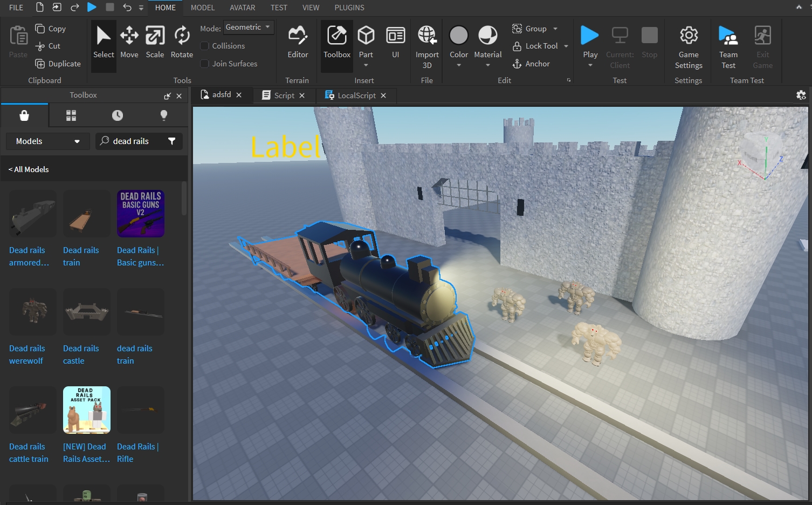The height and width of the screenshot is (505, 812).
Task: Click the Lock Tool button
Action: 535,46
